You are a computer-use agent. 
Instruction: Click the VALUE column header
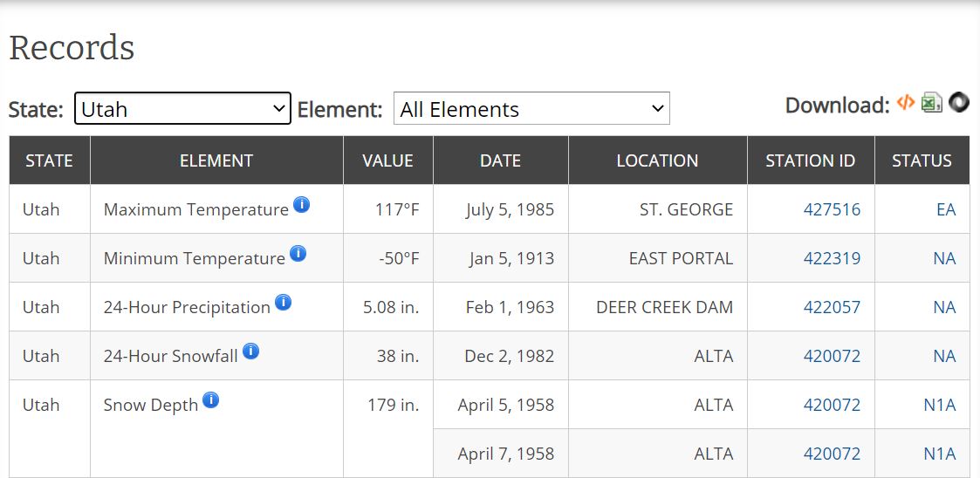click(387, 160)
